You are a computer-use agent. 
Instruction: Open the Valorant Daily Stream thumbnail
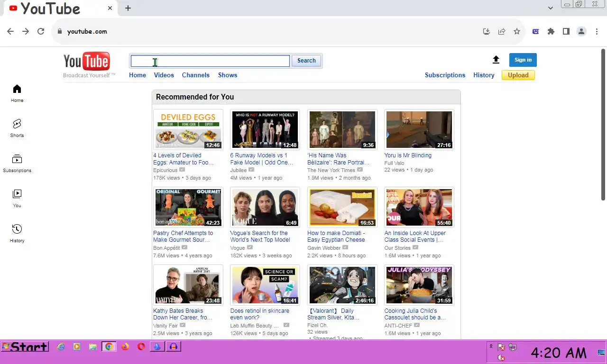[x=342, y=285]
